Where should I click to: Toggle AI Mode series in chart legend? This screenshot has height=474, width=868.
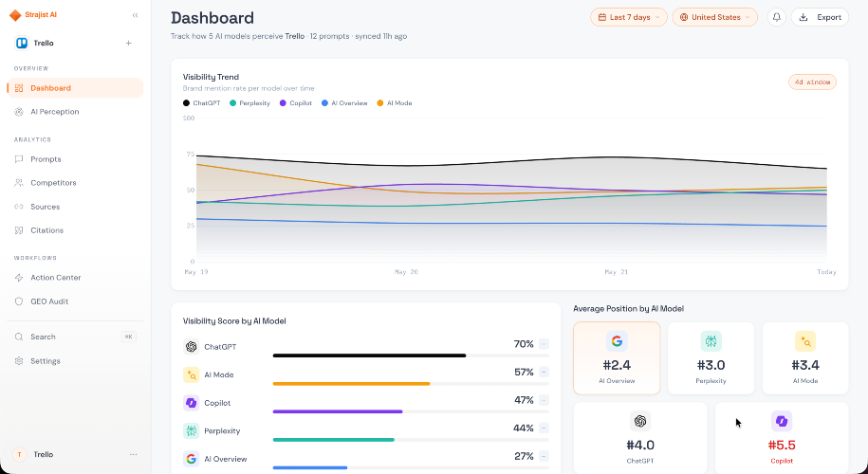click(394, 103)
